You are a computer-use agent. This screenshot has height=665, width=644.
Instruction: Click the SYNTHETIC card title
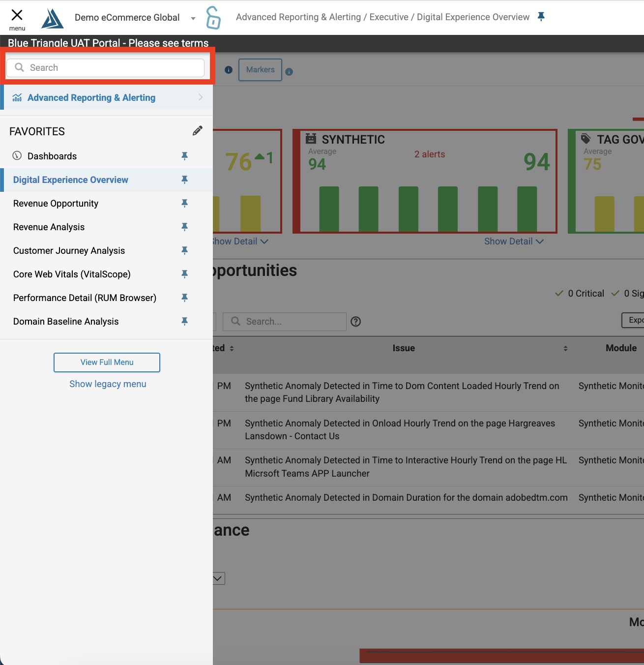[x=353, y=139]
